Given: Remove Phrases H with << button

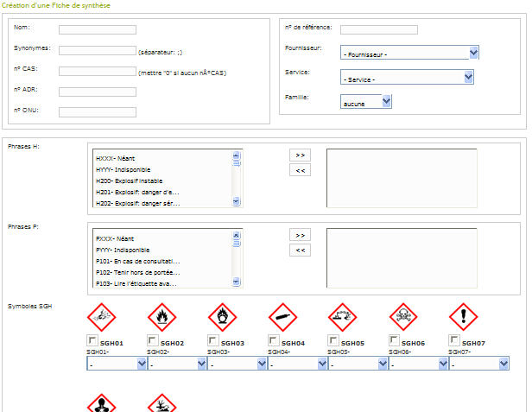Looking at the screenshot, I should point(300,170).
